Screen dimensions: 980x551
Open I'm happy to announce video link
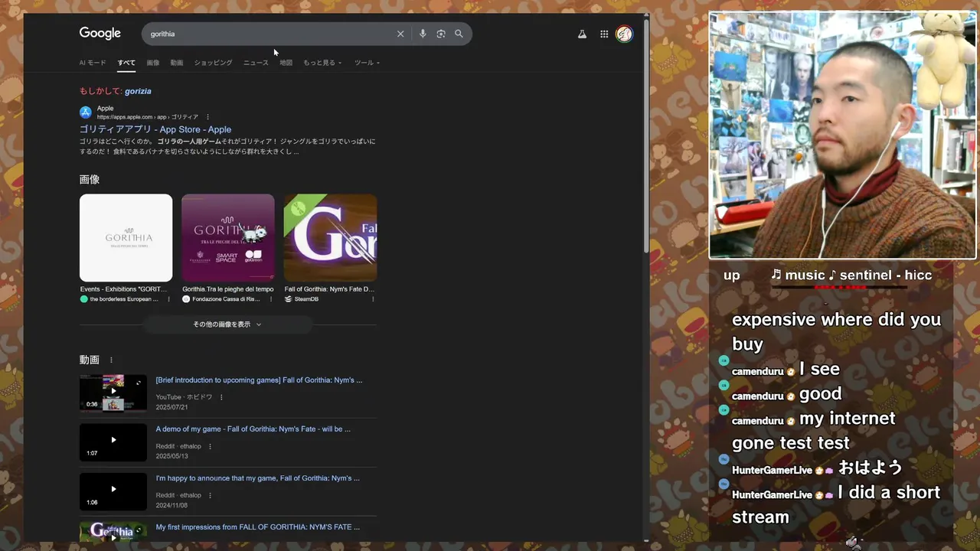pyautogui.click(x=257, y=478)
